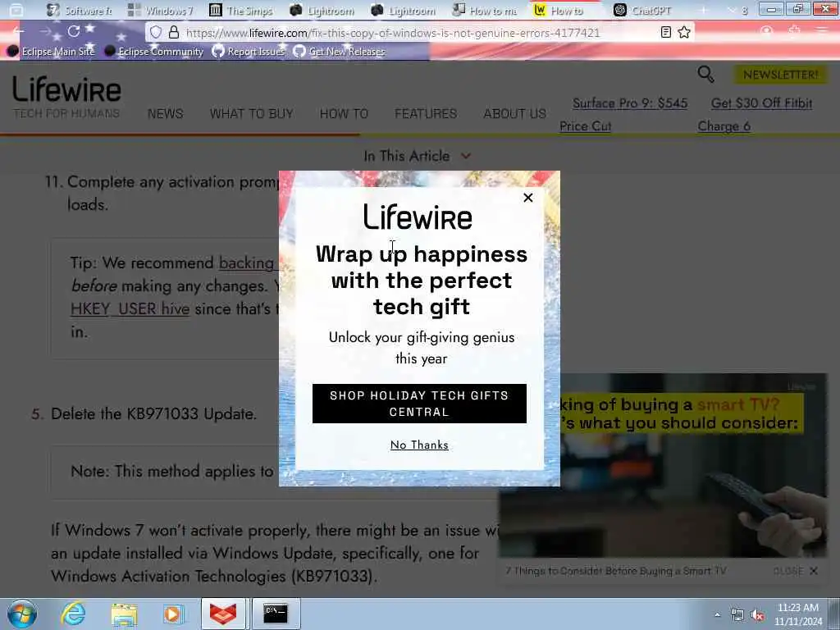The image size is (840, 630).
Task: Switch to the How to ma tab
Action: [x=486, y=10]
